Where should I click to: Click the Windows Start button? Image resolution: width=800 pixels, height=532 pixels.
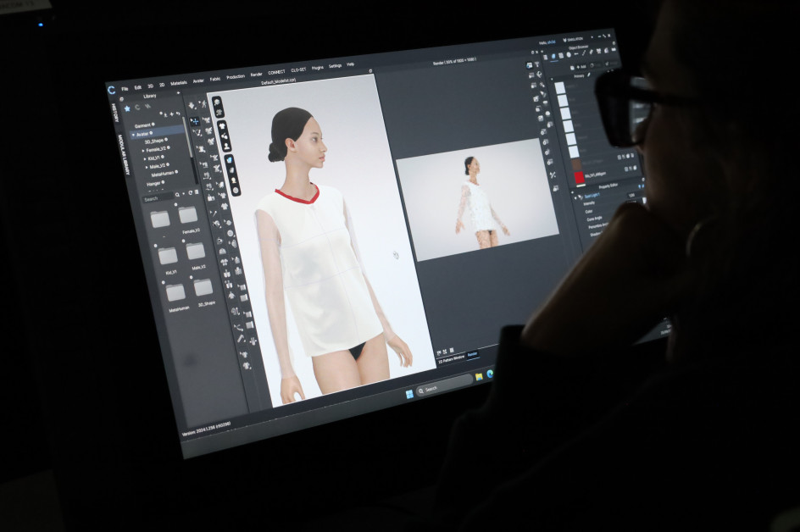tap(408, 394)
